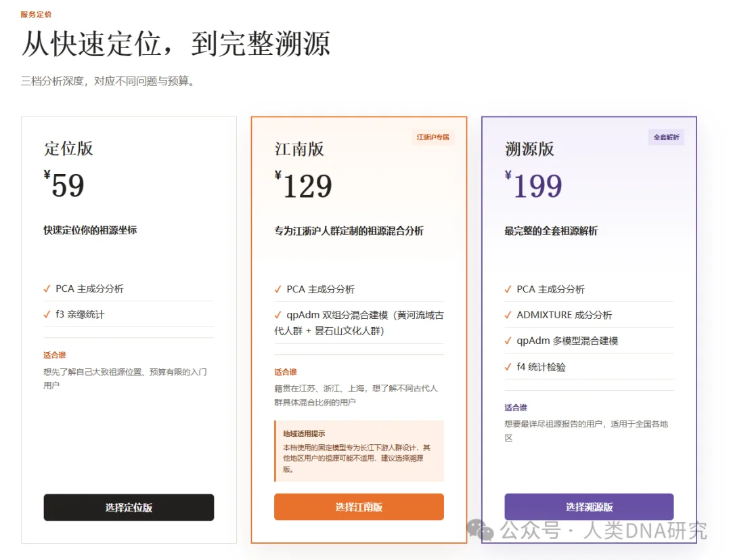731x560 pixels.
Task: Click the f4 统计检验 feature
Action: 541,367
